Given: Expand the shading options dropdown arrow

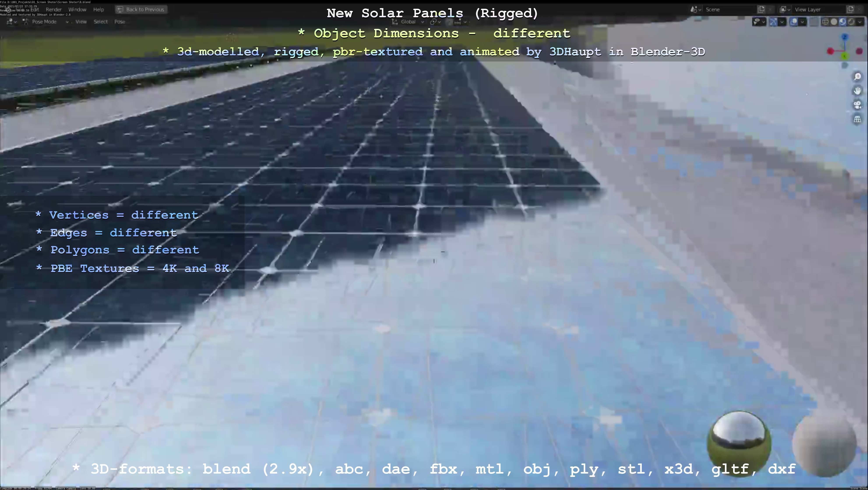Looking at the screenshot, I should (860, 22).
